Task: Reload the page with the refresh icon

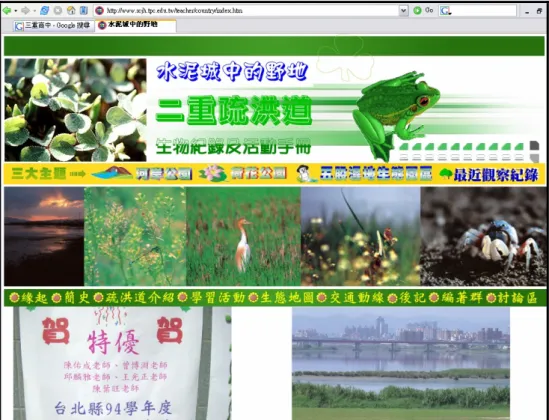Action: click(x=44, y=10)
